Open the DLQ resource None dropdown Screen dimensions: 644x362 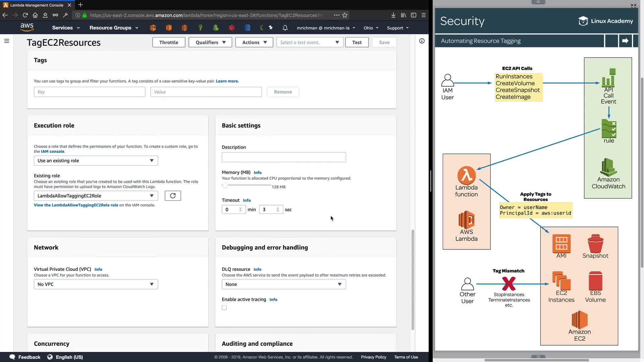[x=283, y=284]
